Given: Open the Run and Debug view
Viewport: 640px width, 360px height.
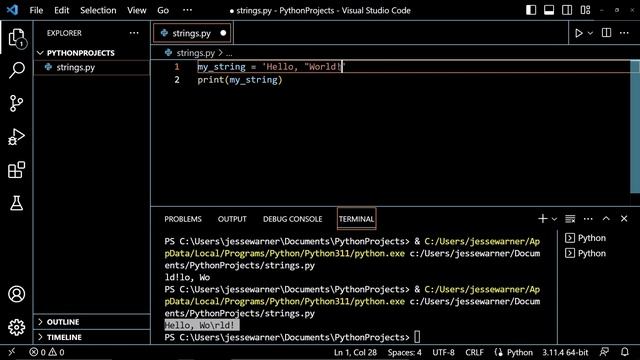Looking at the screenshot, I should (16, 137).
